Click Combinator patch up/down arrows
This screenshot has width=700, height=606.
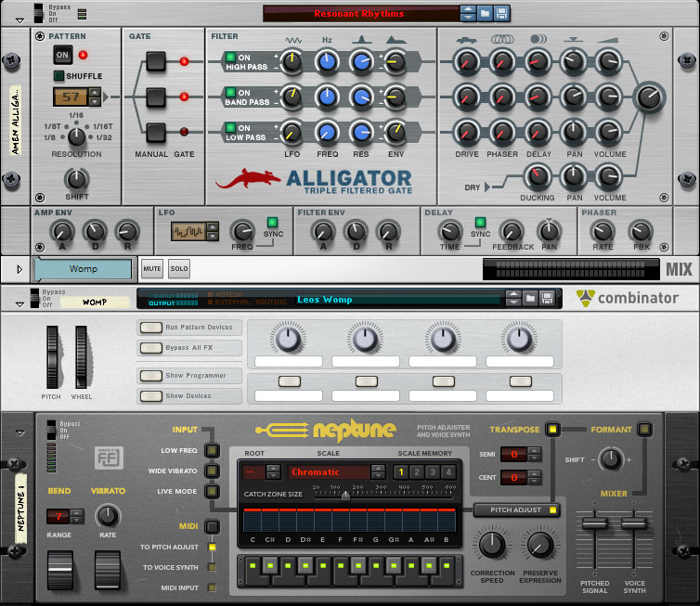pyautogui.click(x=513, y=298)
